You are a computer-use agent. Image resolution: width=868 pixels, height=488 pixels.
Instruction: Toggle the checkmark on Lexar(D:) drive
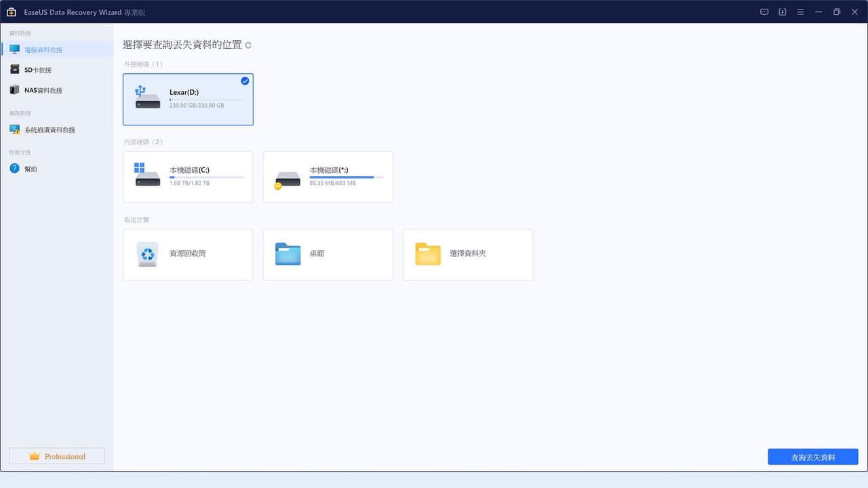245,81
